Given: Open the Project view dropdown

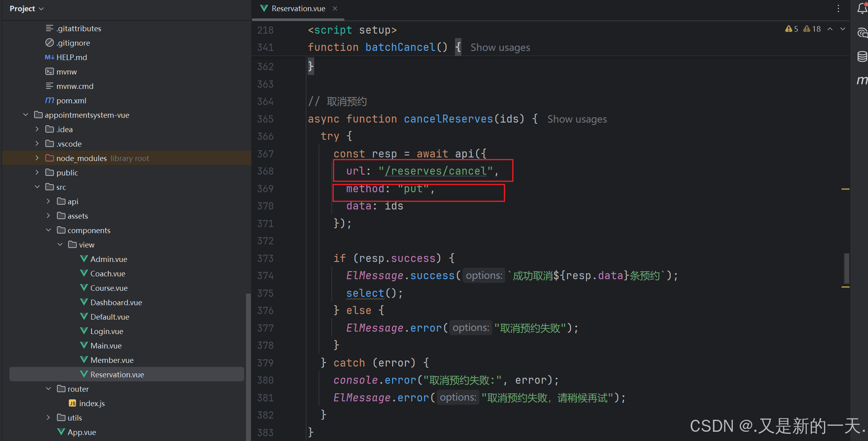Looking at the screenshot, I should point(26,8).
